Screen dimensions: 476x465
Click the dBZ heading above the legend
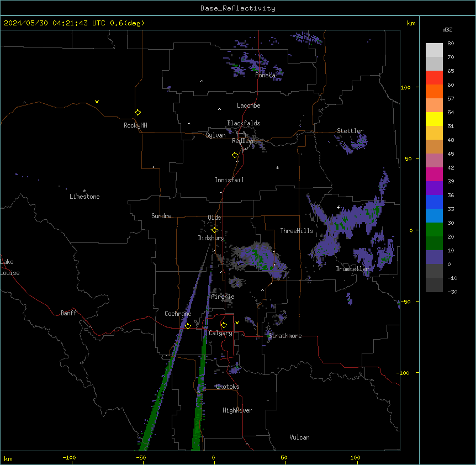(447, 29)
